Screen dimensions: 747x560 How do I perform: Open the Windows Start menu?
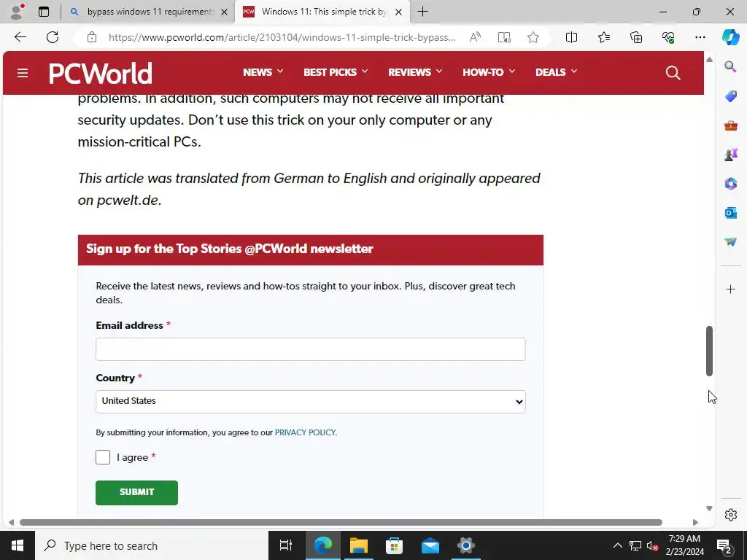coord(18,545)
